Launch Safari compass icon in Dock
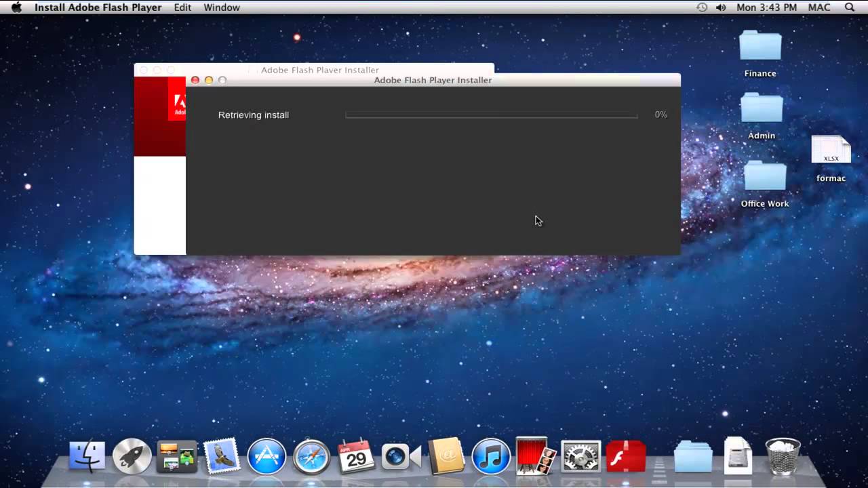The width and height of the screenshot is (868, 488). (x=311, y=456)
